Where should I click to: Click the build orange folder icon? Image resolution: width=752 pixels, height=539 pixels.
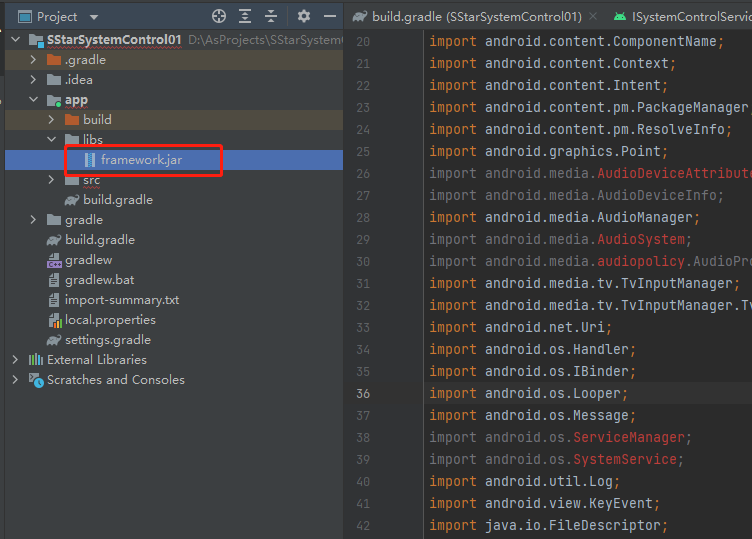[x=72, y=119]
